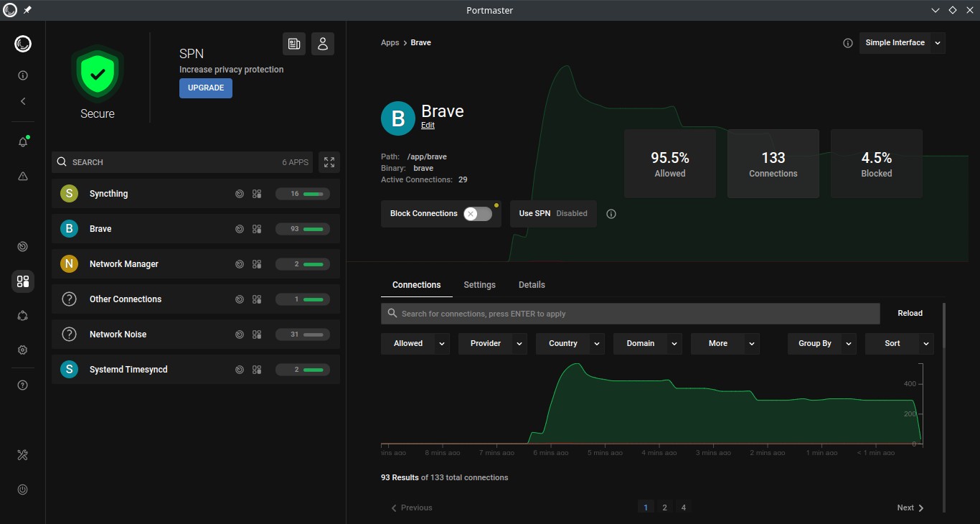Open the info circle icon in left sidebar
This screenshot has height=524, width=980.
click(x=23, y=75)
